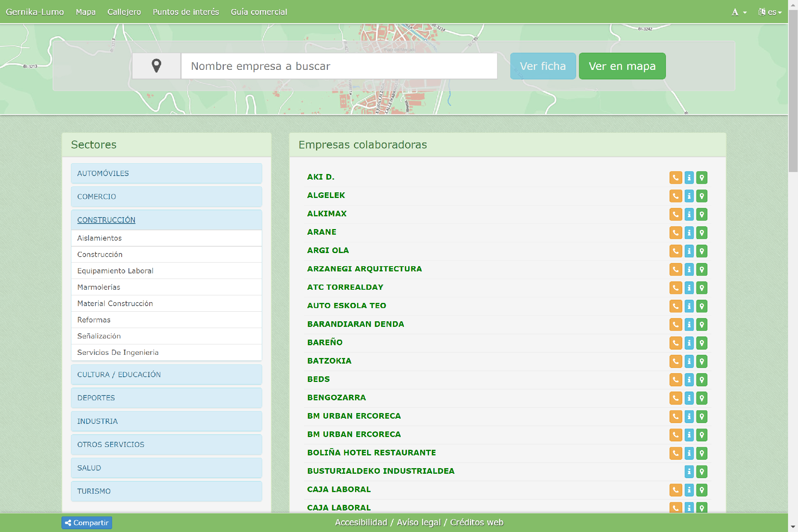Expand the TURISMO sector

(94, 491)
